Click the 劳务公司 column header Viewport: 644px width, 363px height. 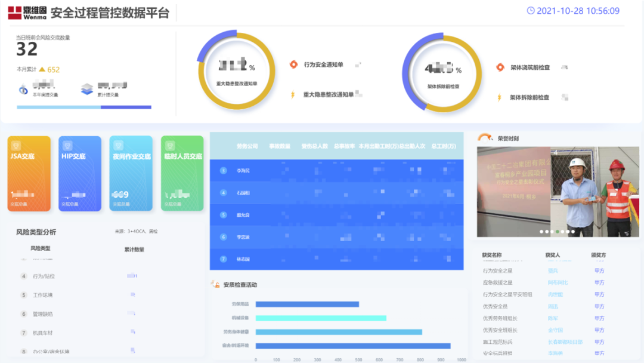[x=247, y=146]
